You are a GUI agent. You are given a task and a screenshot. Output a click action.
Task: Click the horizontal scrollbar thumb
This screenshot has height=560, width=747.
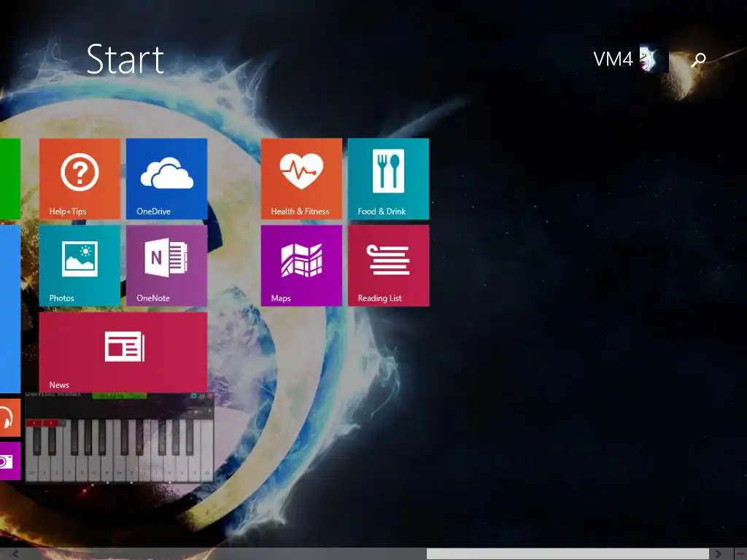[x=568, y=554]
